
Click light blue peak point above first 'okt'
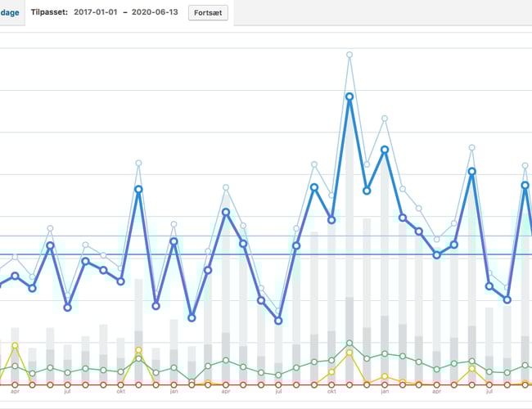point(138,163)
